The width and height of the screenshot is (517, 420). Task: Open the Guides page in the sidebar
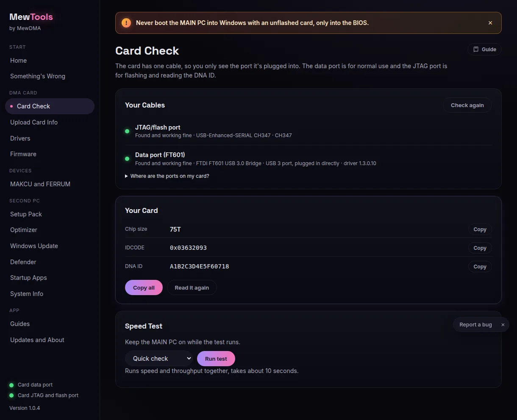pos(50,324)
